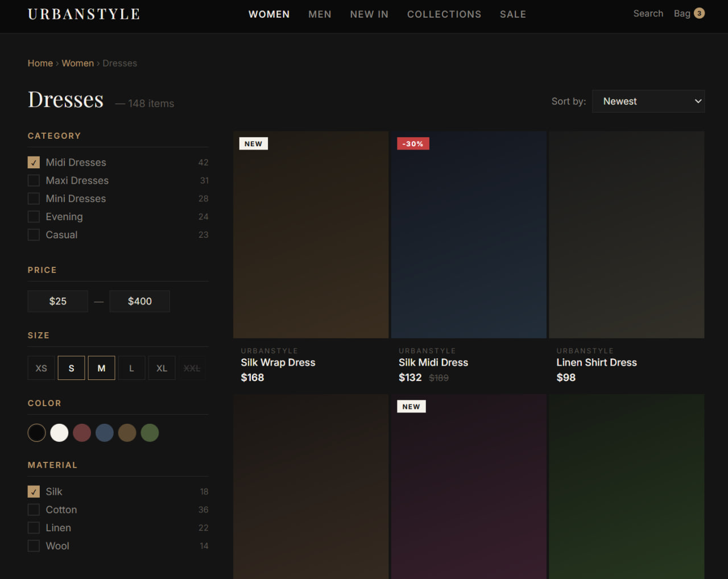Go to Home breadcrumb link
Viewport: 728px width, 579px height.
(40, 63)
